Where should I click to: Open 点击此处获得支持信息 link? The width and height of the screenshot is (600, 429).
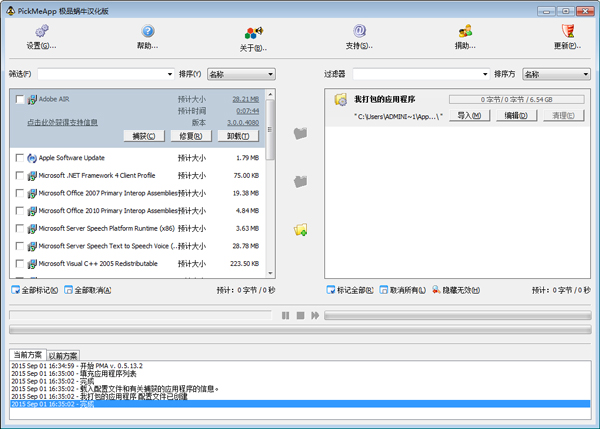click(62, 122)
